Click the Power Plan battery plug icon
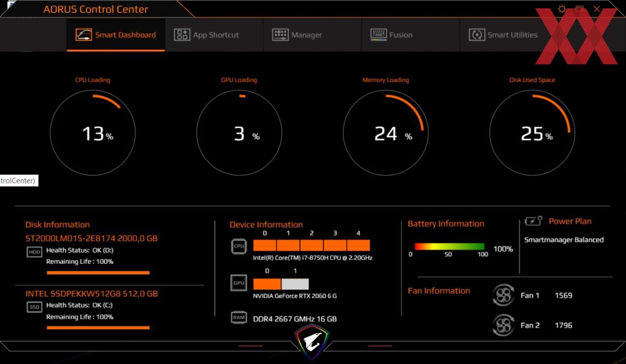This screenshot has height=364, width=626. (x=533, y=221)
